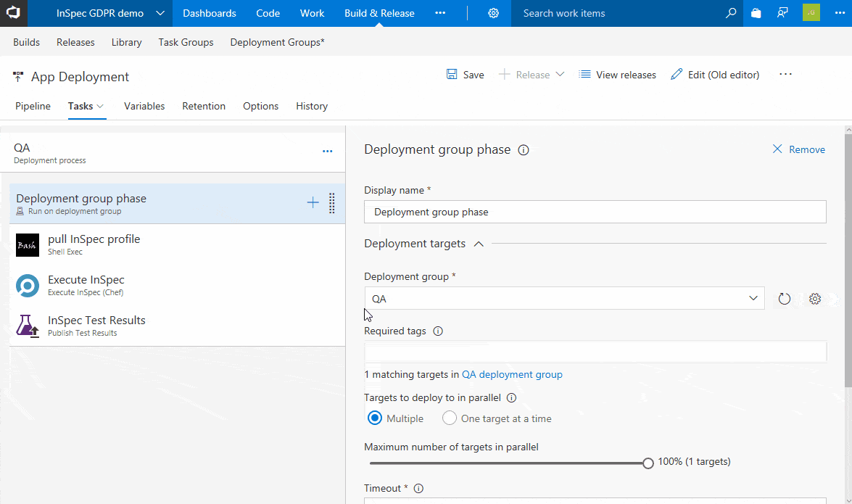Save the release definition
The height and width of the screenshot is (504, 852).
tap(465, 75)
